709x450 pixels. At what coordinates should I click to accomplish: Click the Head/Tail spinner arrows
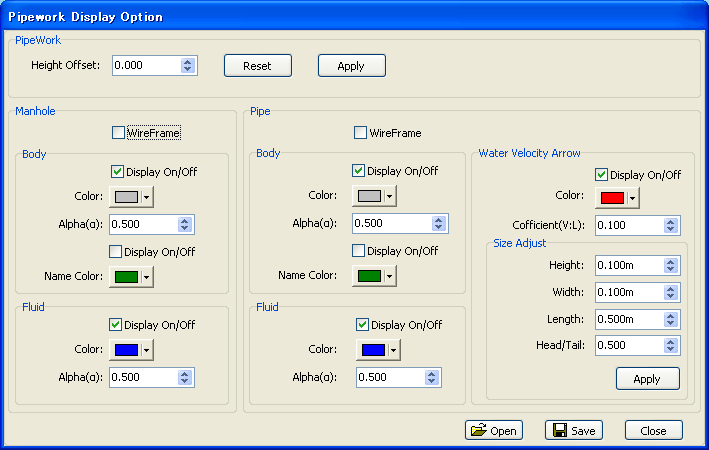click(x=671, y=346)
